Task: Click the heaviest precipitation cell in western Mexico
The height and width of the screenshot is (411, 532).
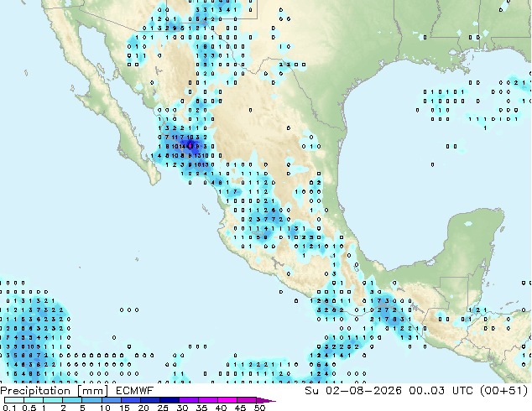Action: (190, 146)
